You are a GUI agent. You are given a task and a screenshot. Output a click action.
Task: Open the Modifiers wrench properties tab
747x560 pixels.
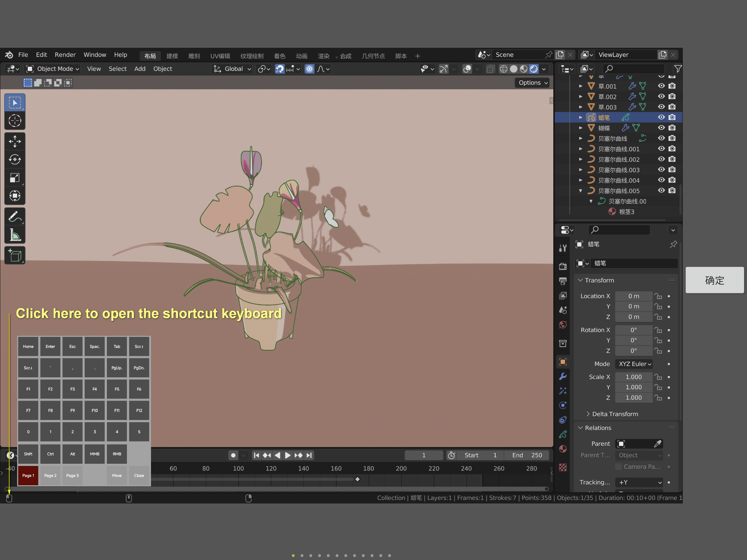point(563,377)
